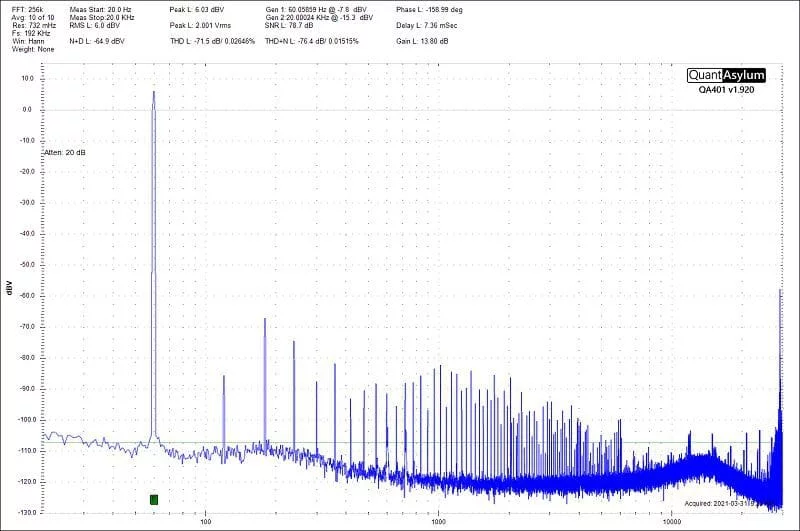Click the green square frequency marker

[154, 499]
